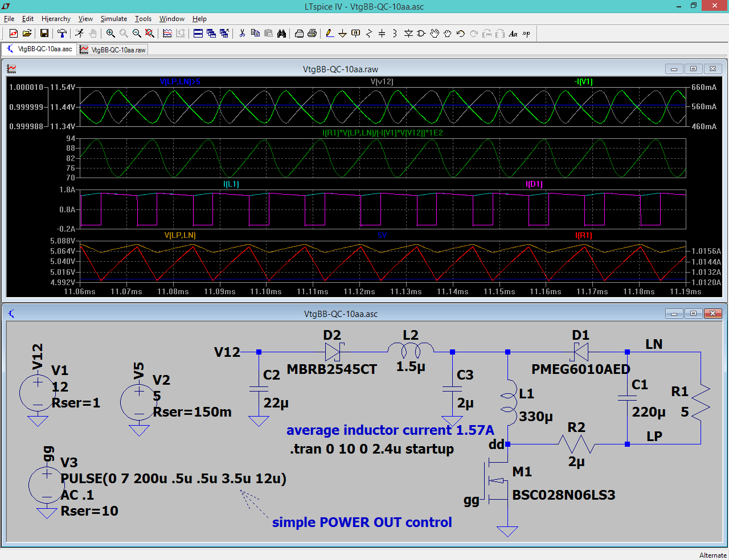Image resolution: width=729 pixels, height=560 pixels.
Task: Click the print setup icon
Action: pyautogui.click(x=299, y=34)
